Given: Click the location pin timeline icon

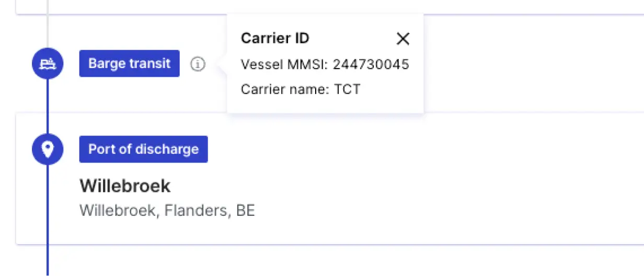Looking at the screenshot, I should (48, 149).
